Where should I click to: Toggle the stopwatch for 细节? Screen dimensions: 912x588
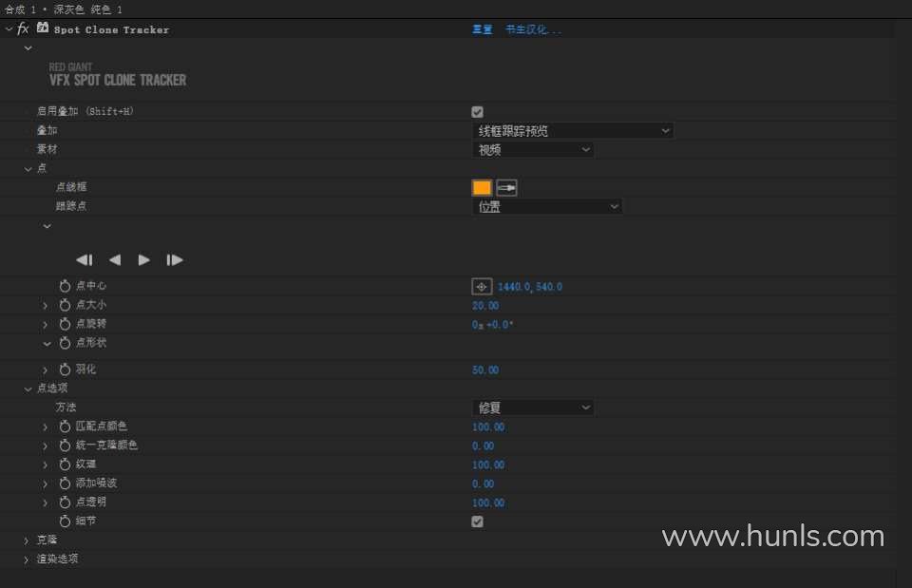click(65, 522)
